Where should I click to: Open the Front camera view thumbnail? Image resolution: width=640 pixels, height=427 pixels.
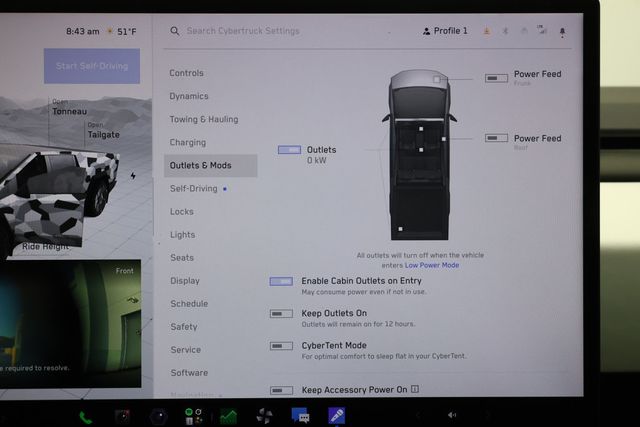coord(71,323)
